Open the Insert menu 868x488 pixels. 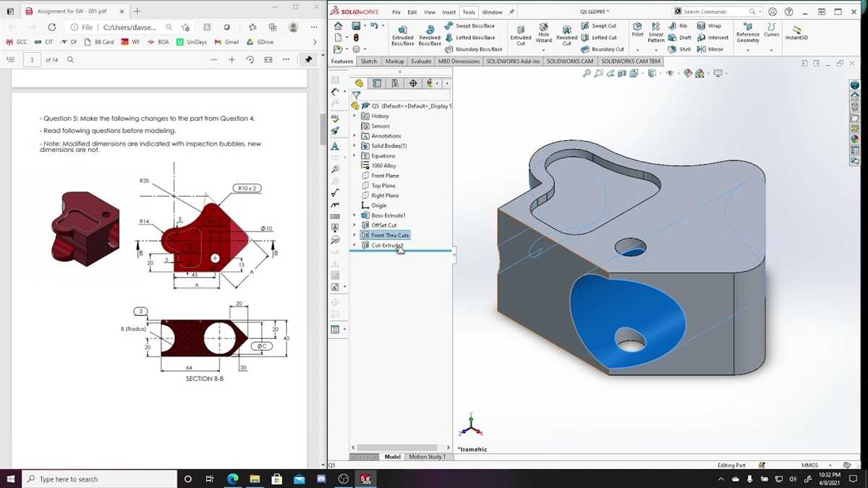pos(449,12)
